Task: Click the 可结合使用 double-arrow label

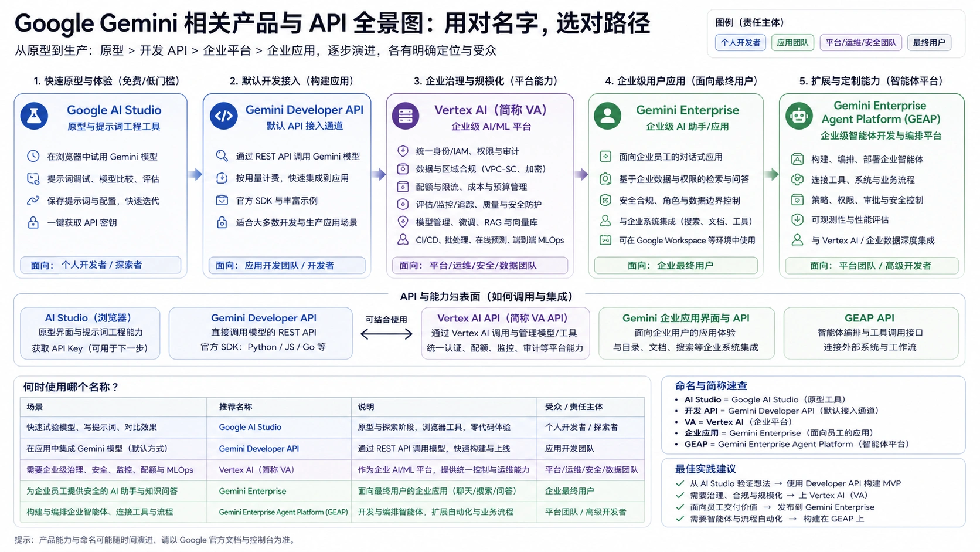Action: pos(386,320)
